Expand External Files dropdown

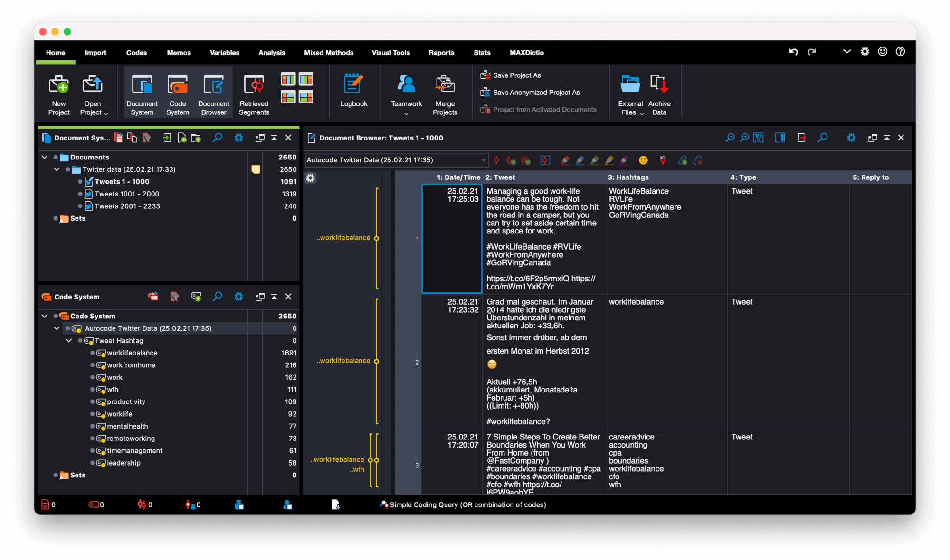click(x=642, y=113)
